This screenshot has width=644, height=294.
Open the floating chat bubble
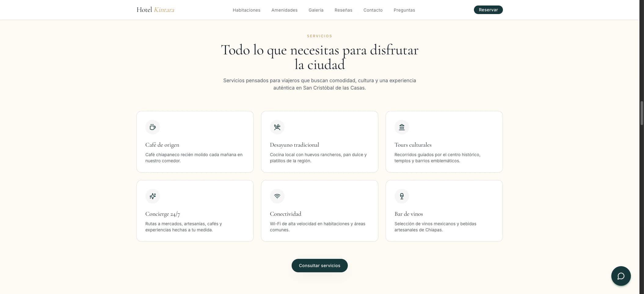621,276
